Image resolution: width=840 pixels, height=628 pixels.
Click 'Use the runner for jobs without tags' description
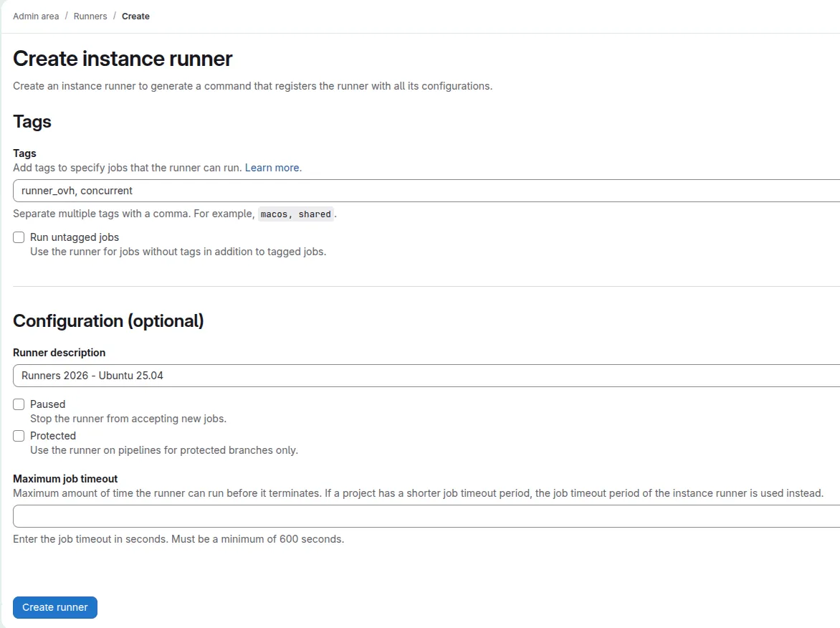[178, 252]
